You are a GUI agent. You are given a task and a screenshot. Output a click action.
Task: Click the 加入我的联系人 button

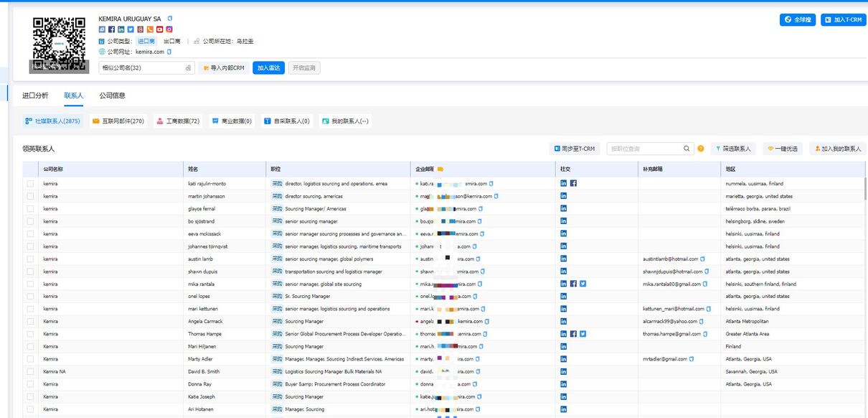(837, 149)
